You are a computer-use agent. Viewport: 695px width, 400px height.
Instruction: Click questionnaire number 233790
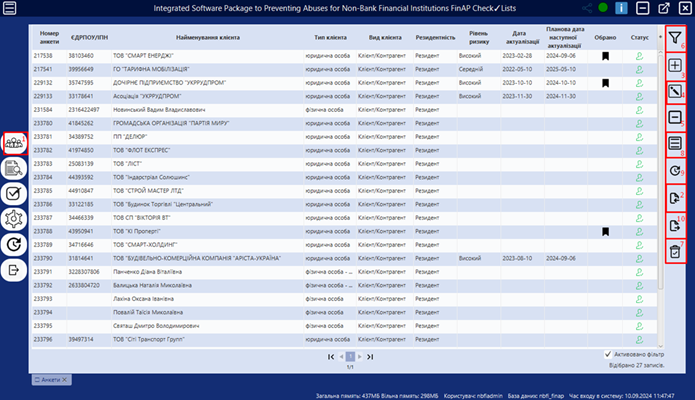[x=43, y=258]
